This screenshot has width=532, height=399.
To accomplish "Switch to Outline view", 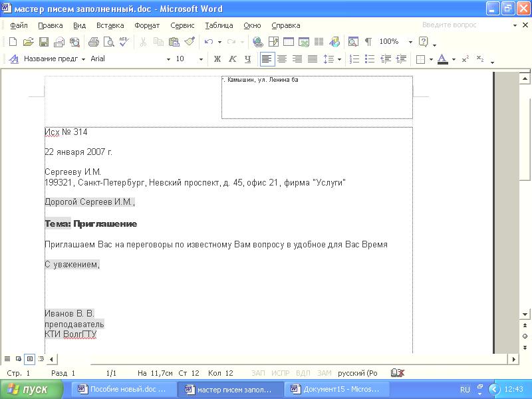I will click(x=41, y=358).
